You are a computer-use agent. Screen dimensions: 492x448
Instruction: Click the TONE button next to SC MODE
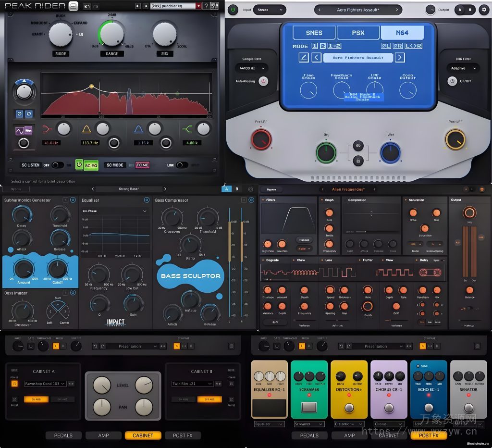click(x=142, y=165)
